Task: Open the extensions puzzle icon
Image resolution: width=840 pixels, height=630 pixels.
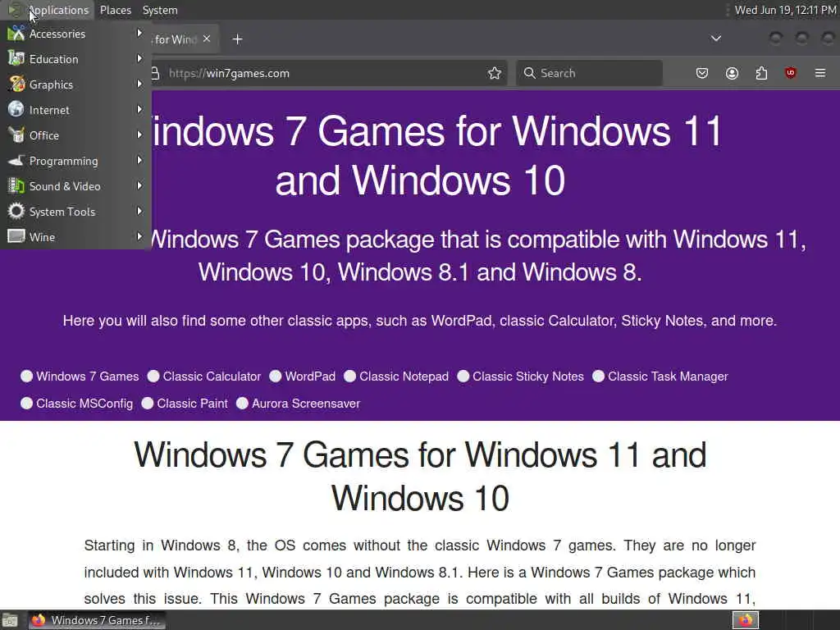Action: pos(761,73)
